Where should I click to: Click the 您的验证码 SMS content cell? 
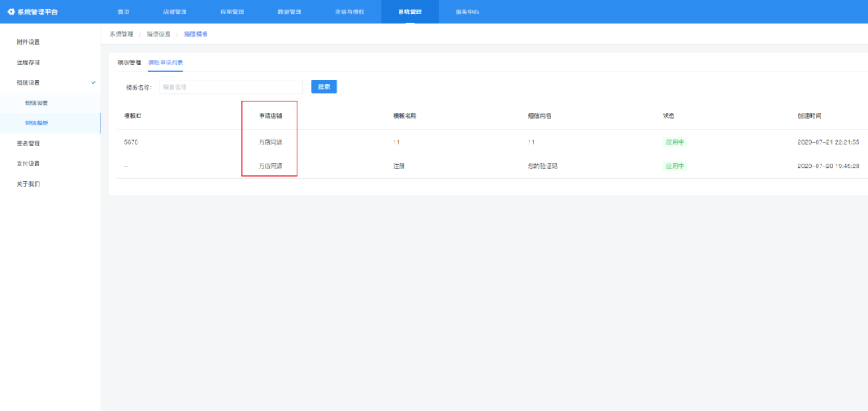coord(542,166)
